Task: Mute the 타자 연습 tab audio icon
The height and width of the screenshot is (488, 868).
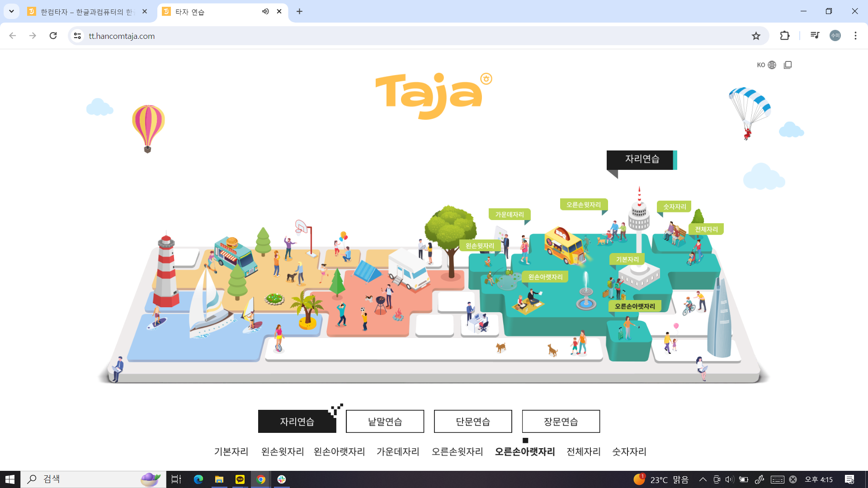Action: (265, 11)
